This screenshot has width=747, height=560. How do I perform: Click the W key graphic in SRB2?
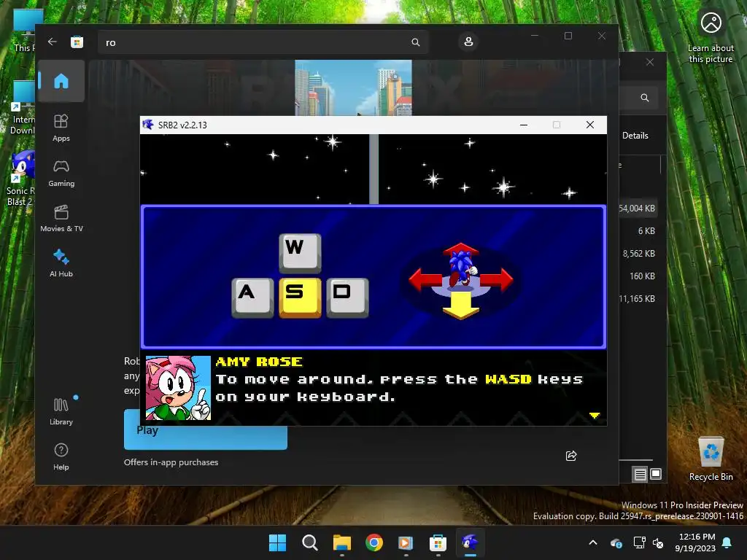tap(300, 252)
